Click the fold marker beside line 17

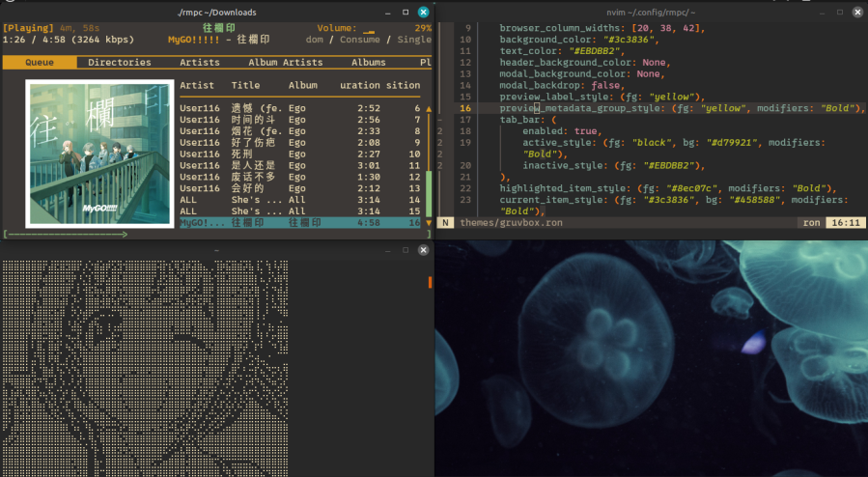440,120
